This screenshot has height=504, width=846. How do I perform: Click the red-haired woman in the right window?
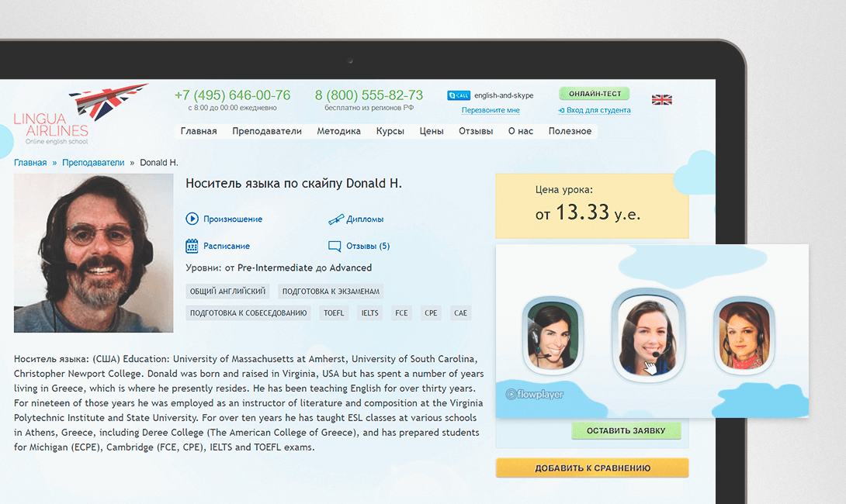[744, 335]
